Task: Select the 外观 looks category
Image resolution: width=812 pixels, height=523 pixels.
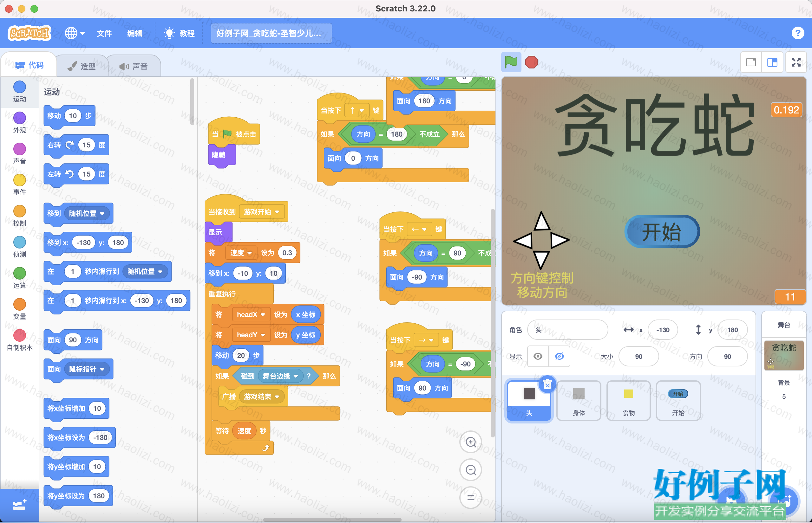Action: point(20,123)
